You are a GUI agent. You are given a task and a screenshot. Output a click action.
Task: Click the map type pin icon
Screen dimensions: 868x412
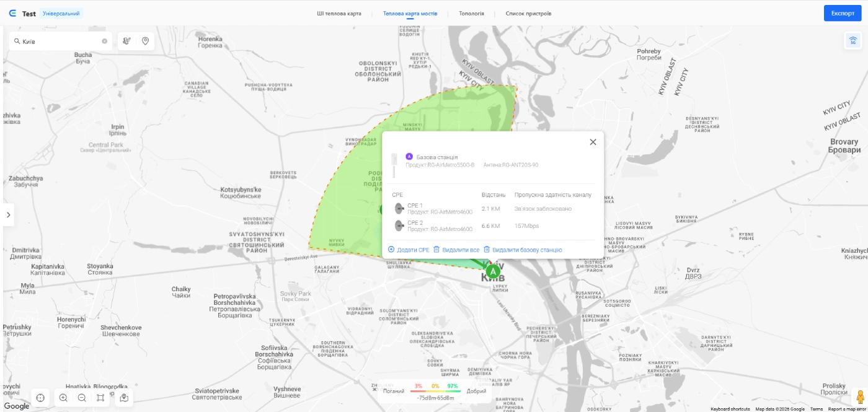tap(124, 398)
